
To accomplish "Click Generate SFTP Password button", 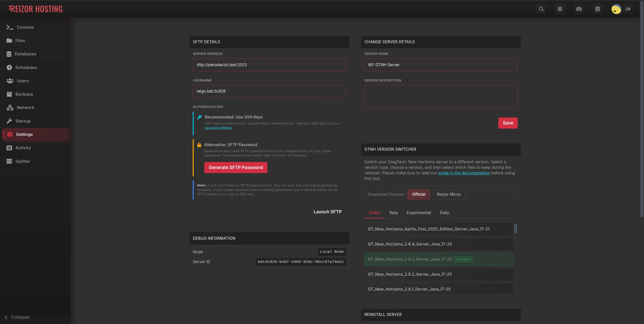I will pyautogui.click(x=235, y=168).
